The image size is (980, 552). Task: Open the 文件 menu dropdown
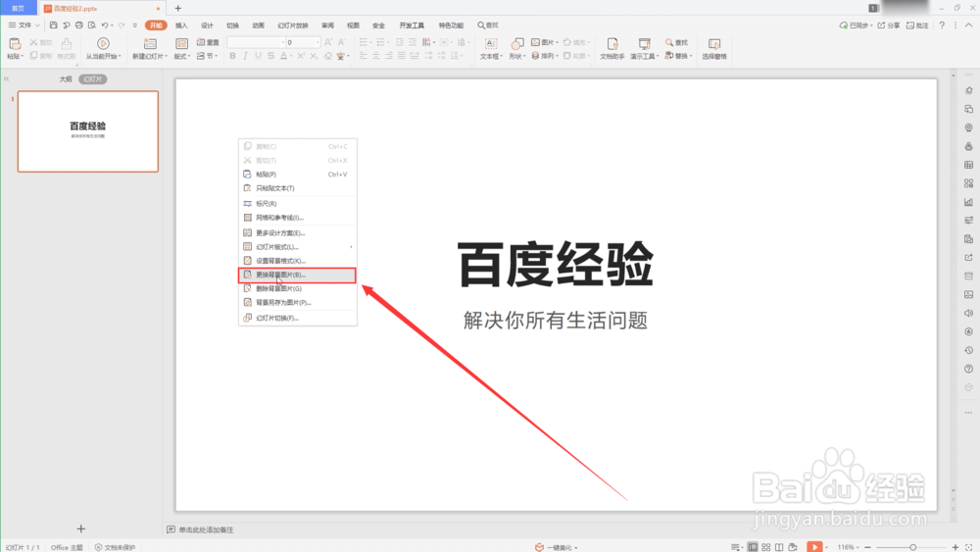pyautogui.click(x=24, y=25)
